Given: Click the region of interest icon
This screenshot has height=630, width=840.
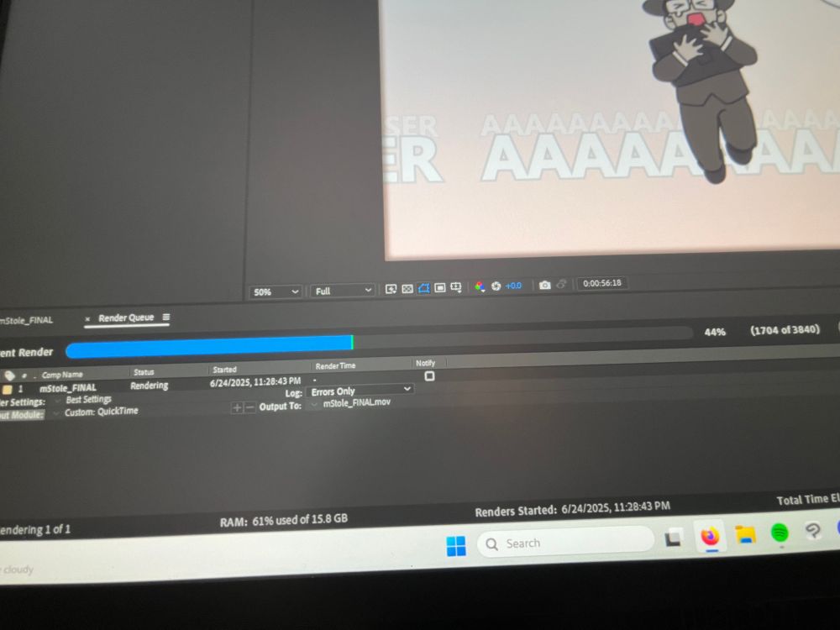Looking at the screenshot, I should 440,287.
